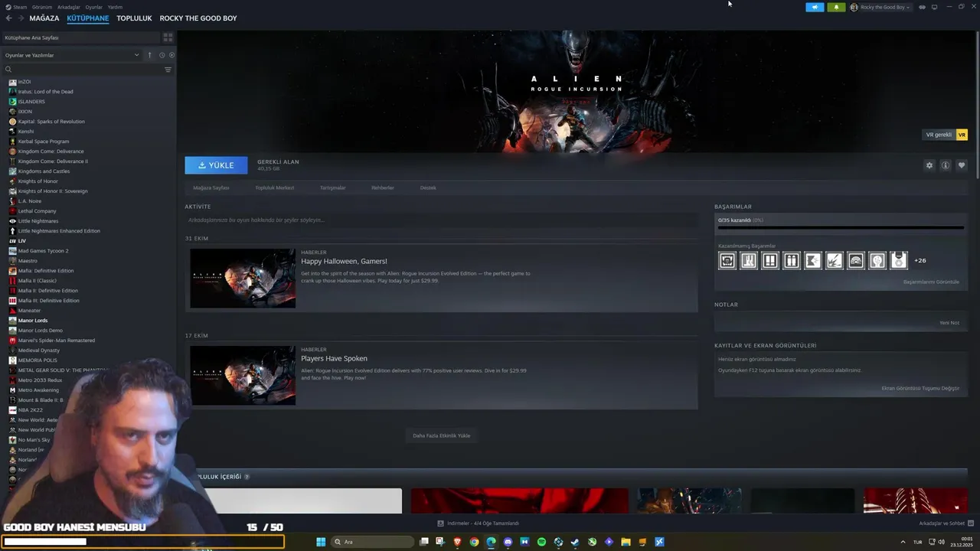Click the locked achievement icon before +26
This screenshot has height=551, width=980.
coord(899,261)
